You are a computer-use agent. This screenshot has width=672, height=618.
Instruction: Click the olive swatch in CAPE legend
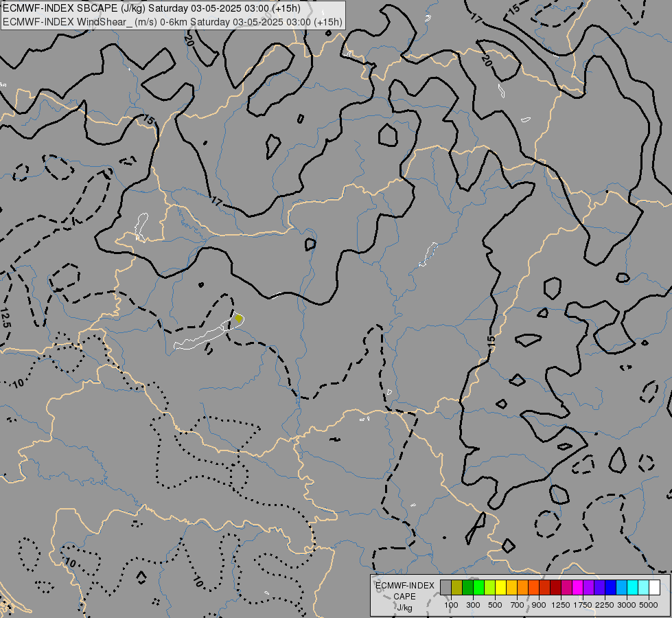457,587
